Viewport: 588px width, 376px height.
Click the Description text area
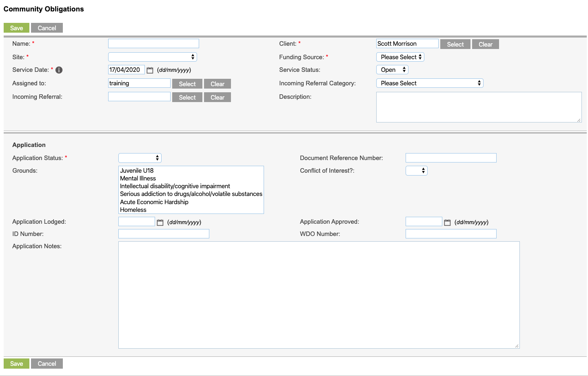479,107
